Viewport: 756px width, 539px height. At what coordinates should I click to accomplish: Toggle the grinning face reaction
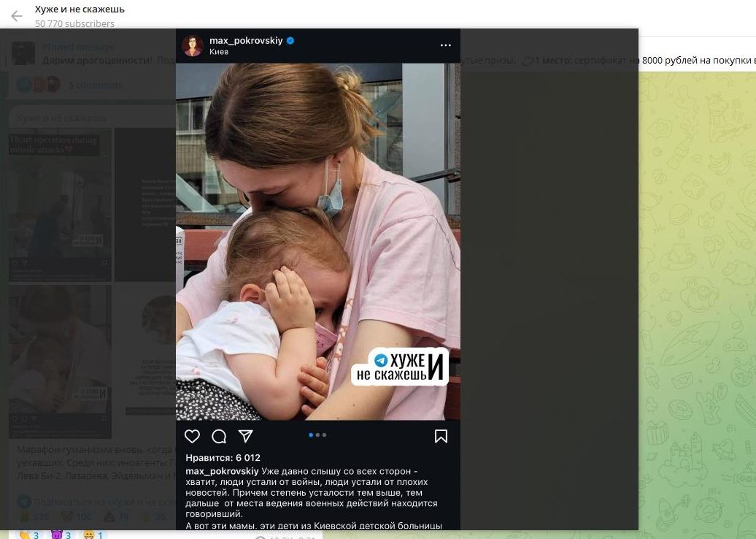pyautogui.click(x=93, y=535)
